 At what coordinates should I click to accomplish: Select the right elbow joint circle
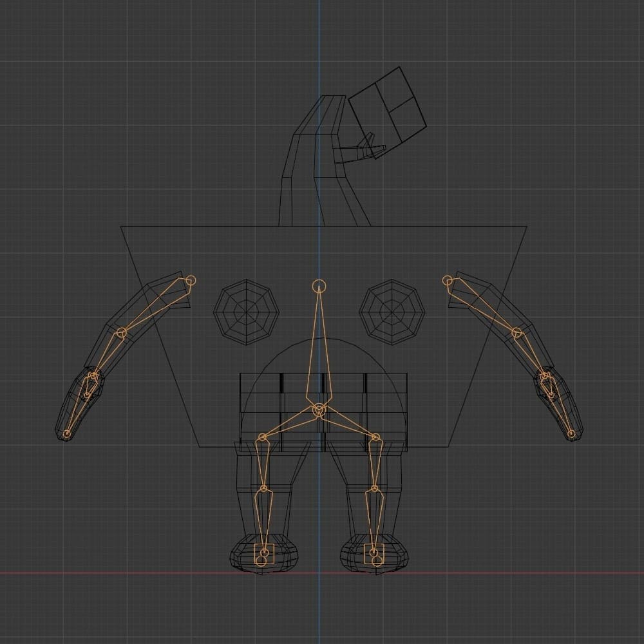[x=517, y=333]
